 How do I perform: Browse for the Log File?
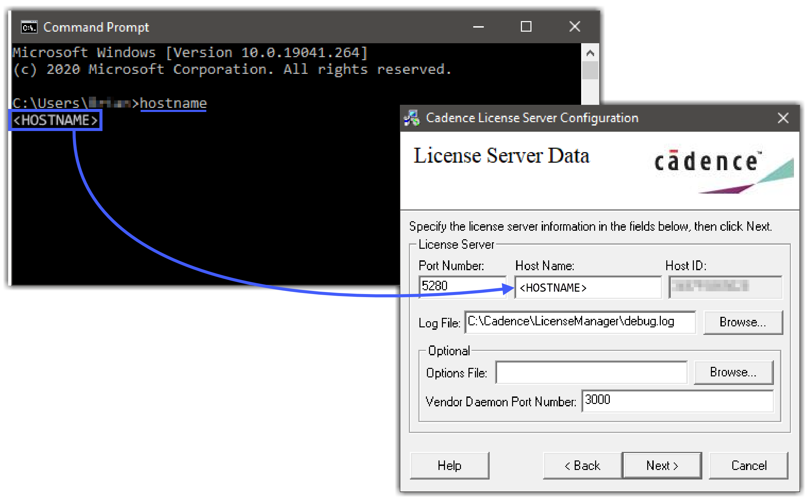coord(743,322)
